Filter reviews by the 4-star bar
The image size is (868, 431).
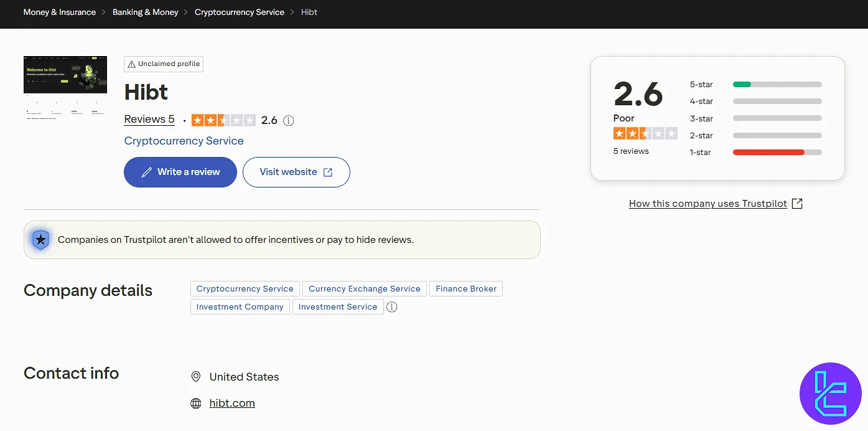pyautogui.click(x=777, y=102)
